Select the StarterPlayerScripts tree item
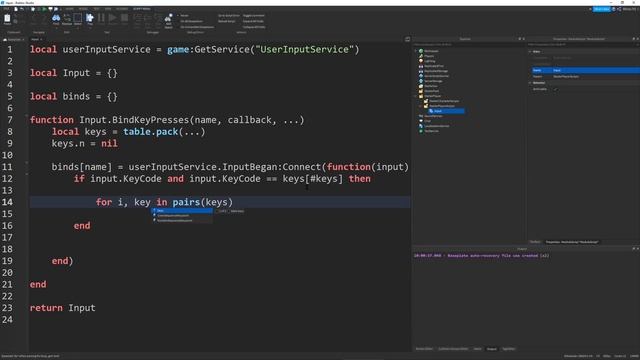 coord(442,106)
